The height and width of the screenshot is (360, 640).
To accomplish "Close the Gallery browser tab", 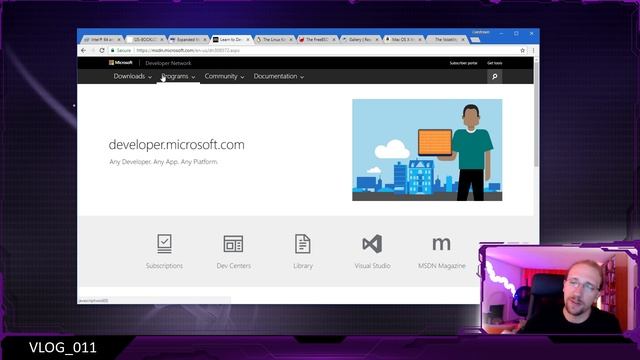I will 377,40.
